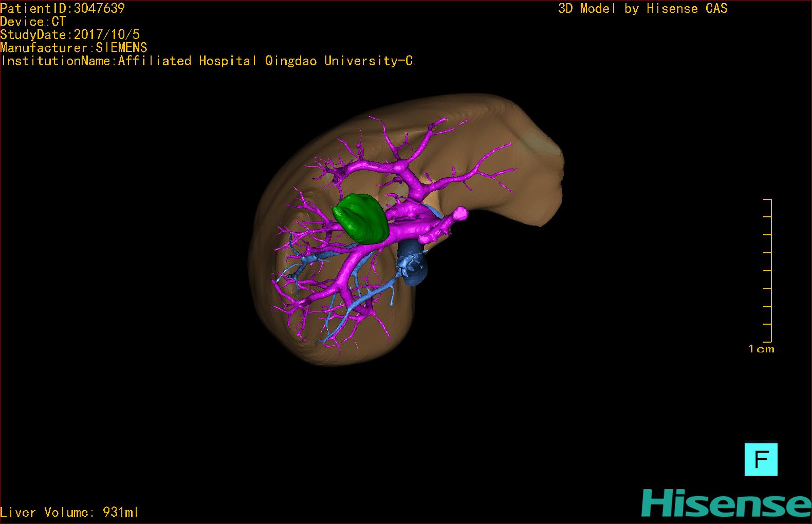The image size is (812, 524).
Task: Click the InstitutionName Affiliated Hospital Qingdao text
Action: [x=207, y=61]
